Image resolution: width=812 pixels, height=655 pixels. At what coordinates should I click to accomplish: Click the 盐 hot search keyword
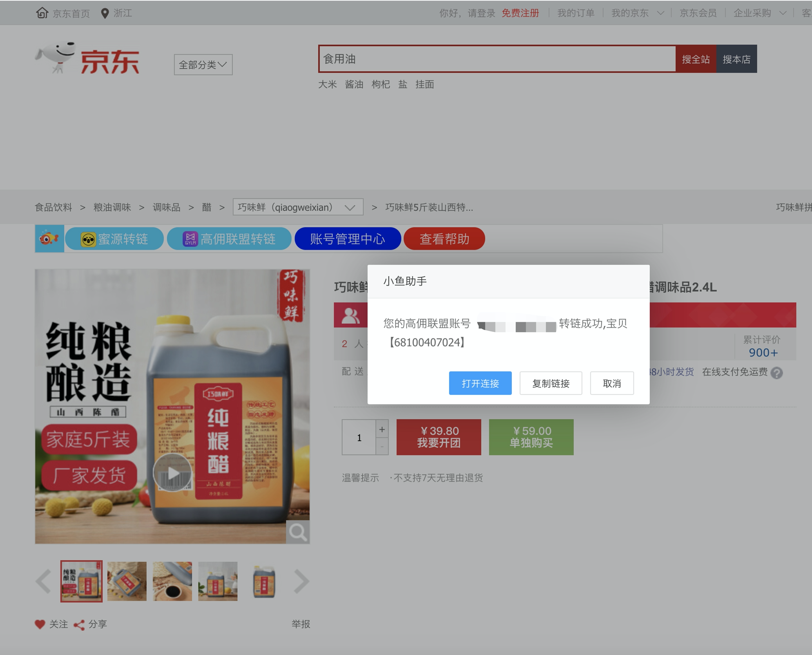click(x=402, y=84)
